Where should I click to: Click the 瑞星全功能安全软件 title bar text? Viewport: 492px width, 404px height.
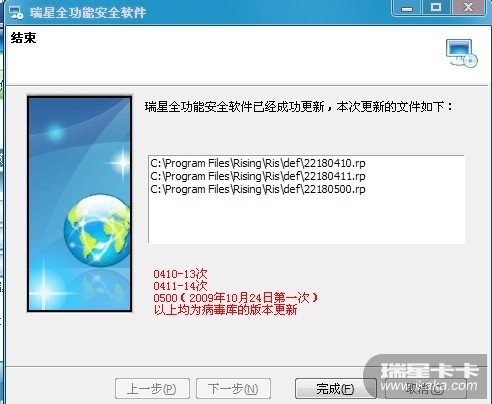88,13
